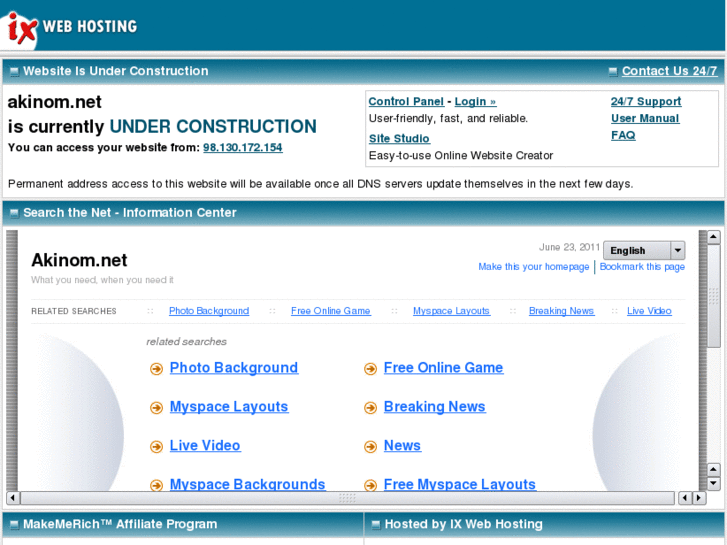
Task: Open the large Live Video link
Action: coord(205,446)
